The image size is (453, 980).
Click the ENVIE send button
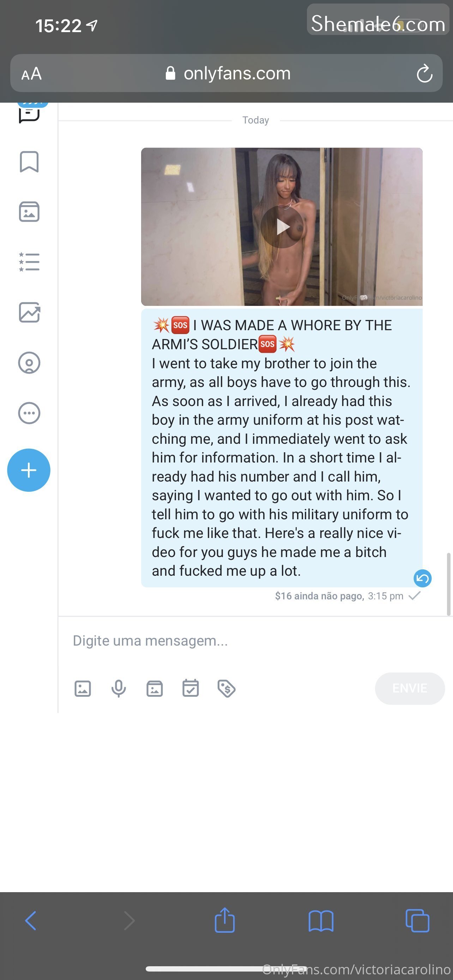(410, 689)
